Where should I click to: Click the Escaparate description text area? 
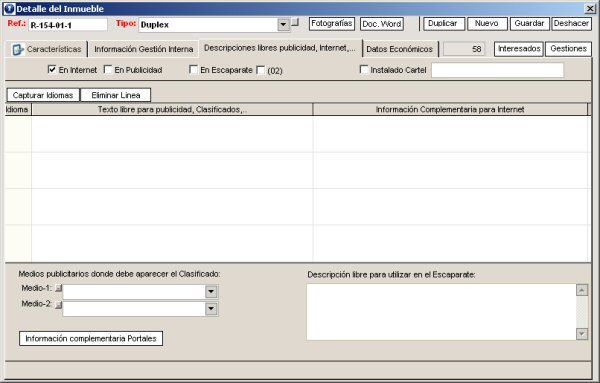click(442, 312)
